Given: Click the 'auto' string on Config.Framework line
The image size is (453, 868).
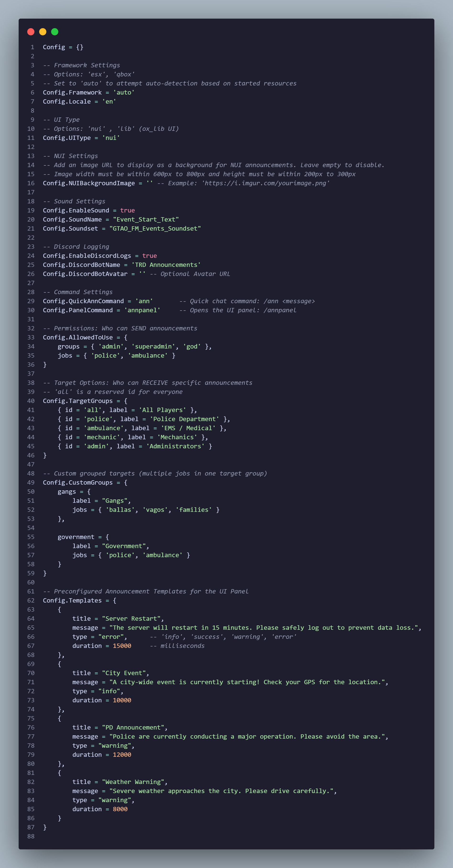Looking at the screenshot, I should 124,92.
